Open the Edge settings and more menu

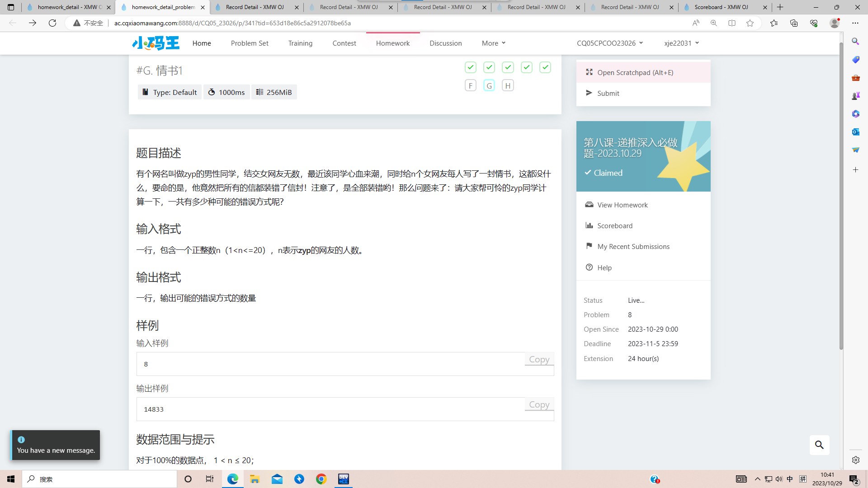tap(855, 23)
